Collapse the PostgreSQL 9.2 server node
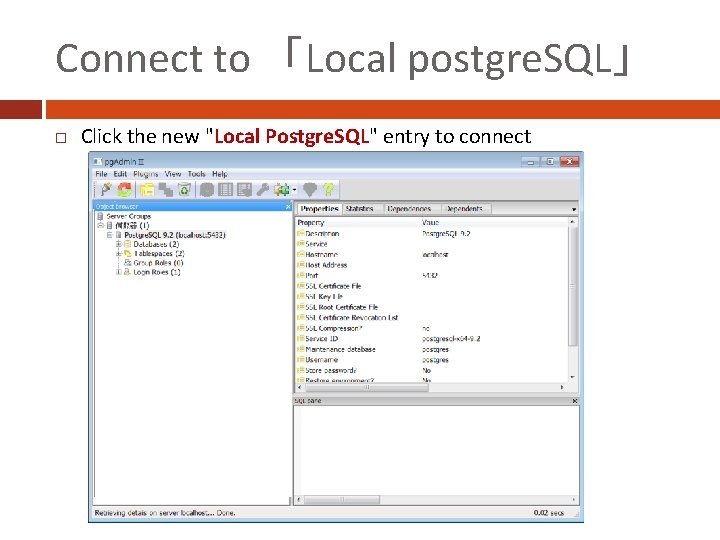Screen dimensions: 720x540 tap(109, 235)
